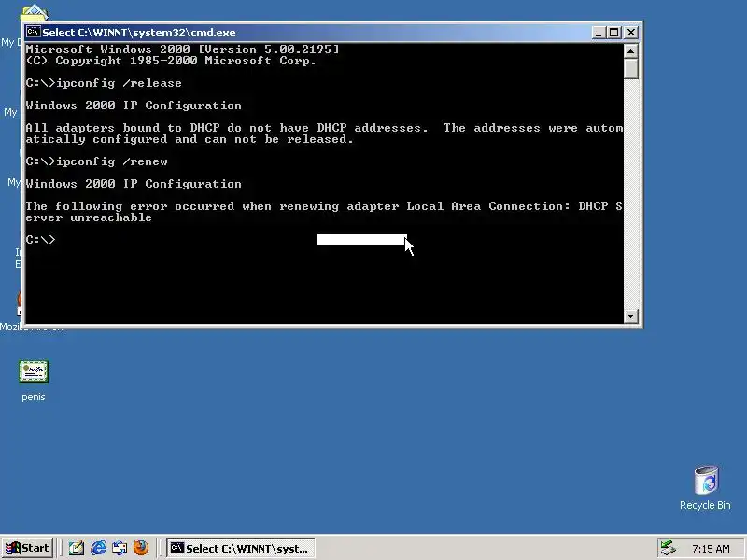Click the network connection tray icon
This screenshot has width=747, height=560.
[x=669, y=548]
